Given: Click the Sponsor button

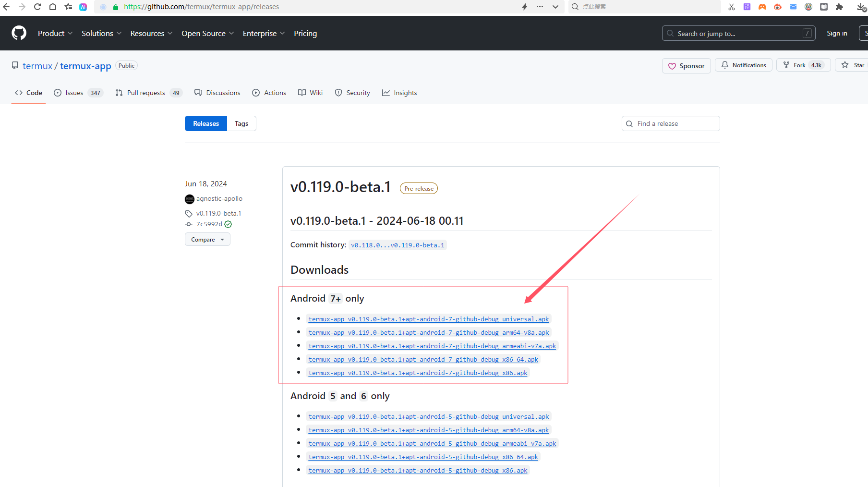Looking at the screenshot, I should pyautogui.click(x=686, y=66).
